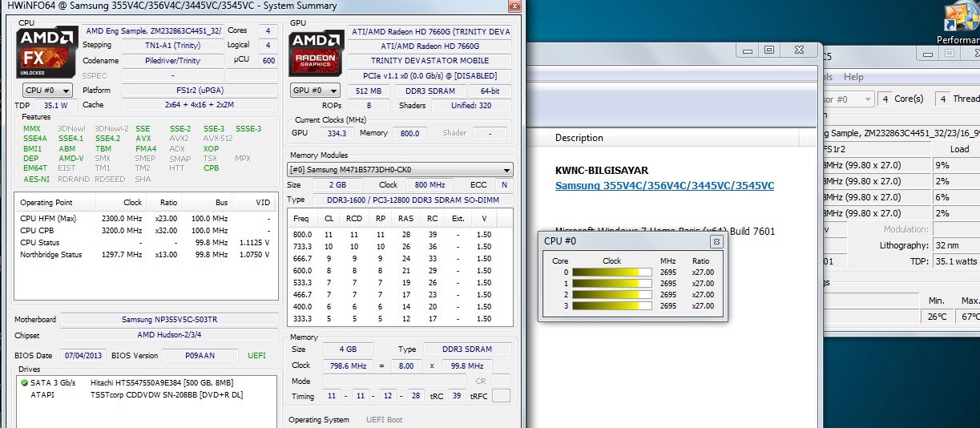Click the AVX feature flag

(x=143, y=139)
